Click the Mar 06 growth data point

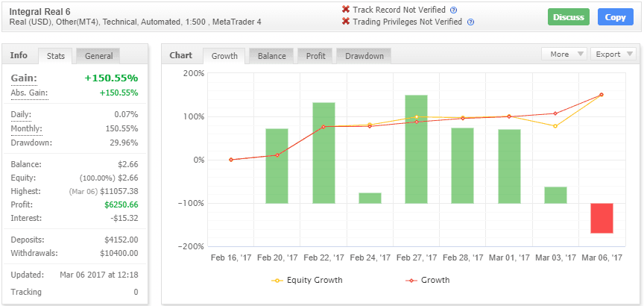(602, 95)
